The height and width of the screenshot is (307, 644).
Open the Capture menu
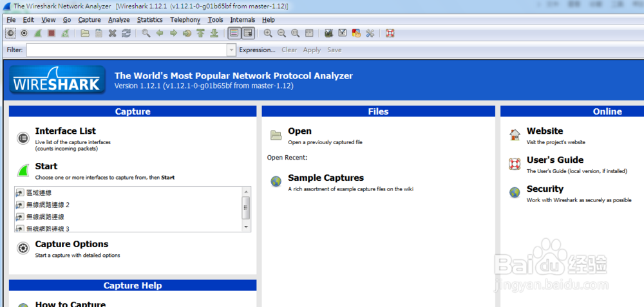tap(90, 20)
